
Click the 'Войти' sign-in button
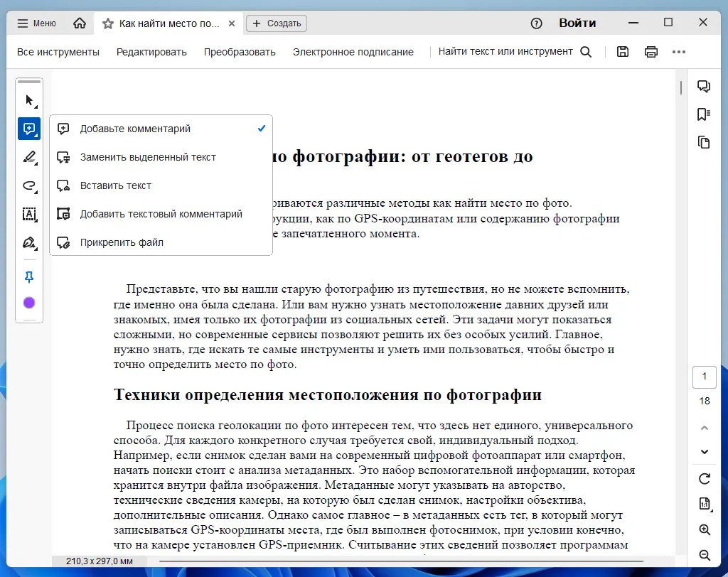click(x=577, y=23)
